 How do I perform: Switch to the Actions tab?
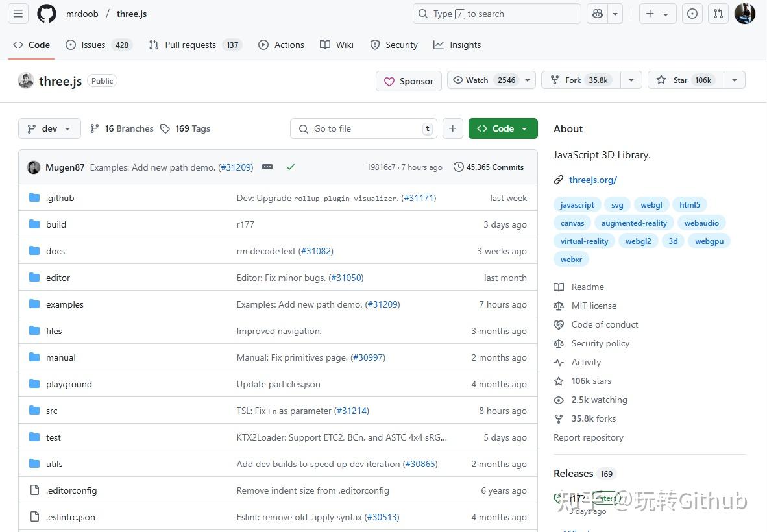281,45
